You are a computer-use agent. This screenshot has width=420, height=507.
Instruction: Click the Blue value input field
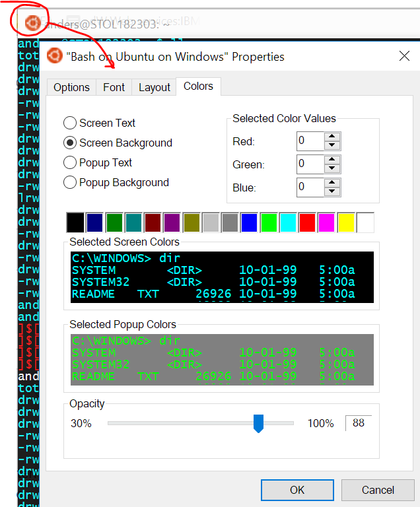[x=310, y=187]
